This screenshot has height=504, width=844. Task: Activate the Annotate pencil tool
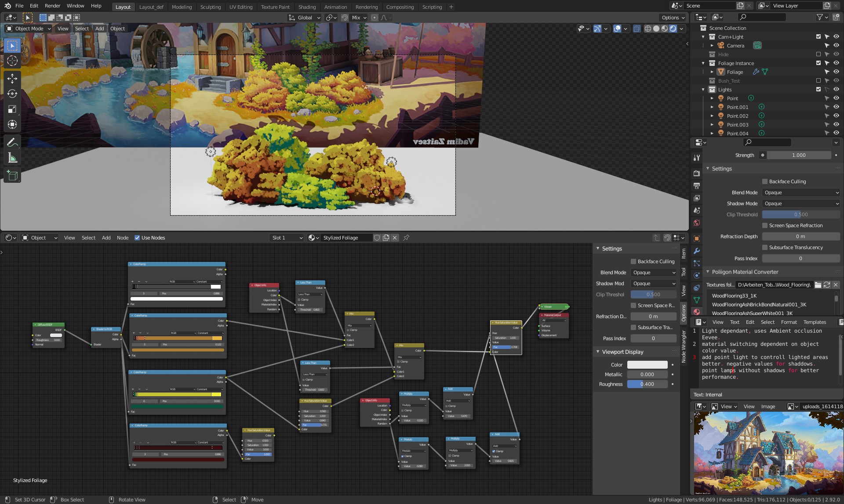pos(12,142)
